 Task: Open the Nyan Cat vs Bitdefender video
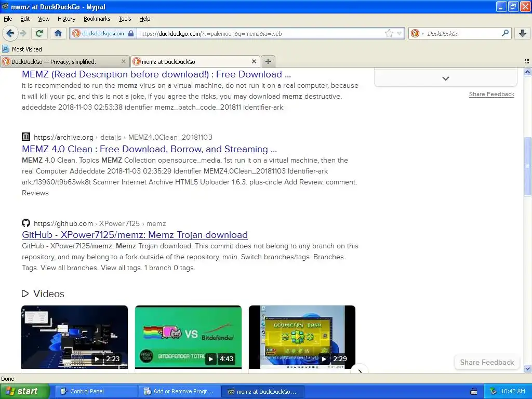[188, 337]
